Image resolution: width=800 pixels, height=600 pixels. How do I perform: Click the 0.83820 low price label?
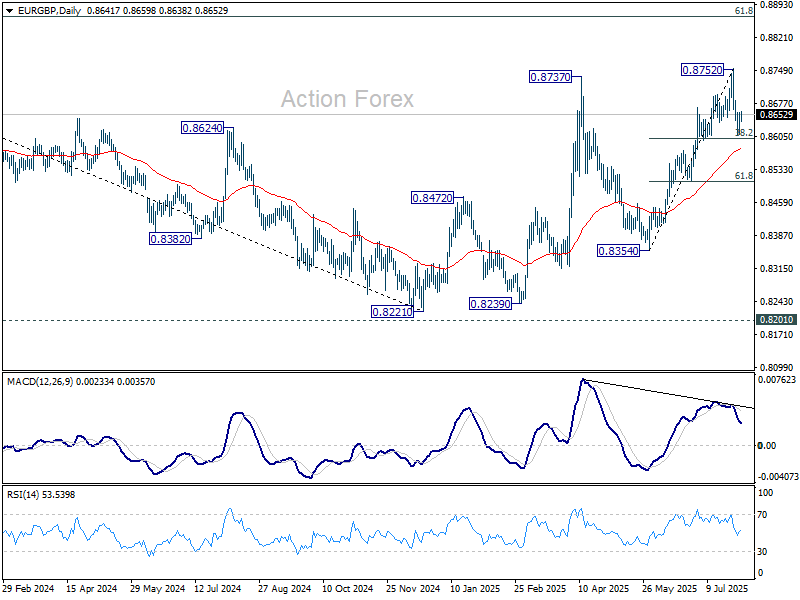(x=170, y=239)
